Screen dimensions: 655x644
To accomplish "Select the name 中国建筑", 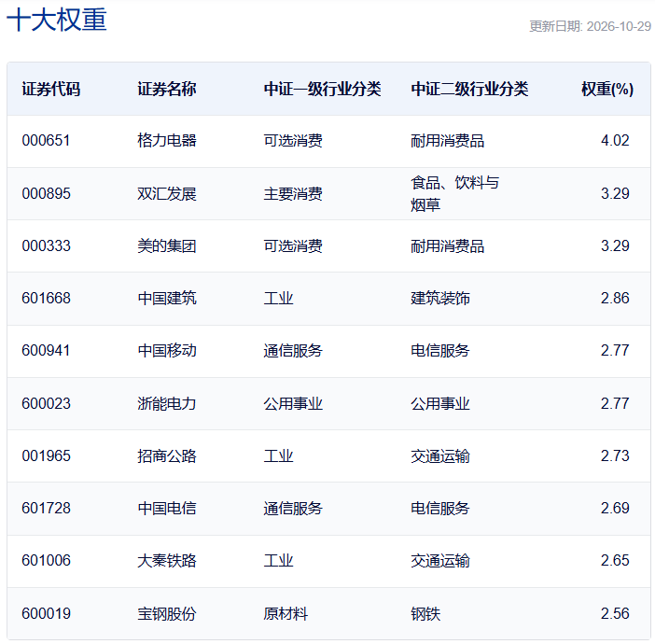I will click(x=167, y=298).
